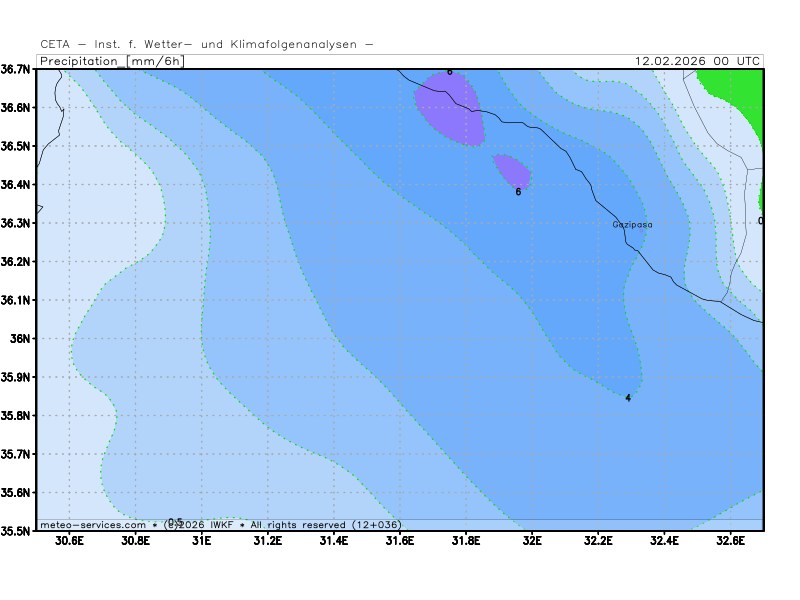Click the 30.6E longitude label
Image resolution: width=800 pixels, height=600 pixels.
[x=69, y=542]
